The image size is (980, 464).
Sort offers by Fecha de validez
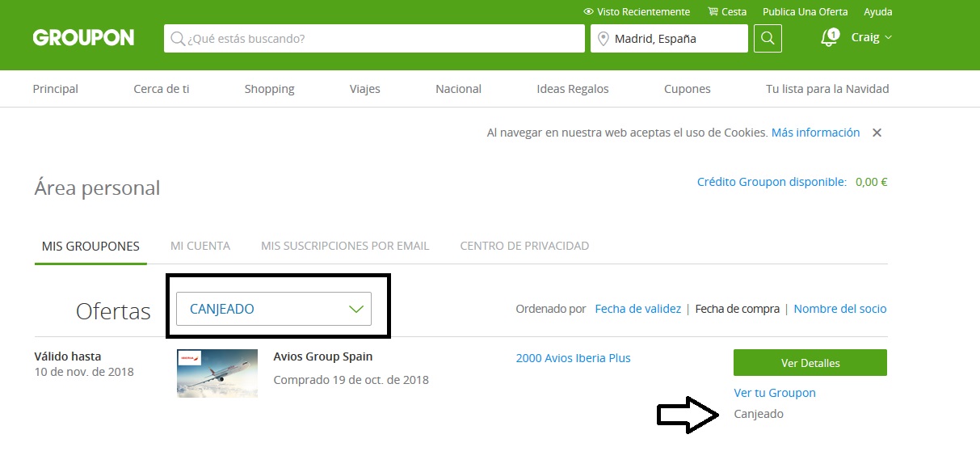point(637,309)
